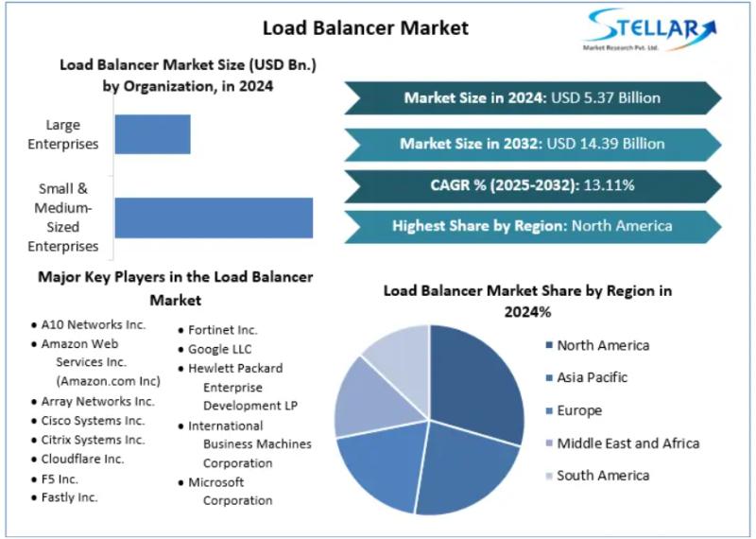Click the Stellar Market Research logo
The image size is (756, 539).
(x=650, y=30)
